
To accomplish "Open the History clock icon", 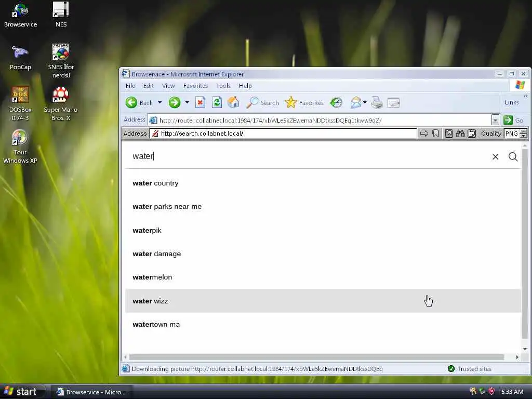I will (x=336, y=102).
